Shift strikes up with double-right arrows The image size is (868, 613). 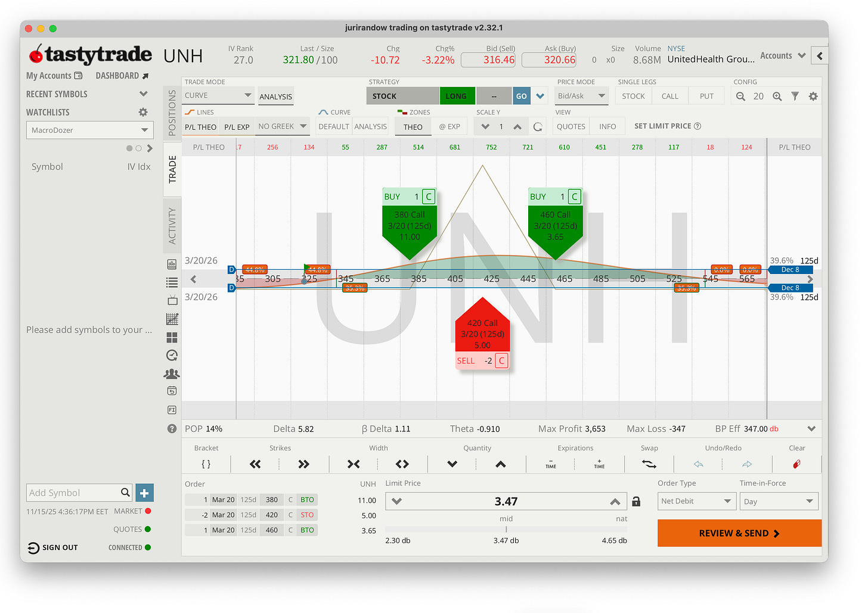(x=304, y=464)
